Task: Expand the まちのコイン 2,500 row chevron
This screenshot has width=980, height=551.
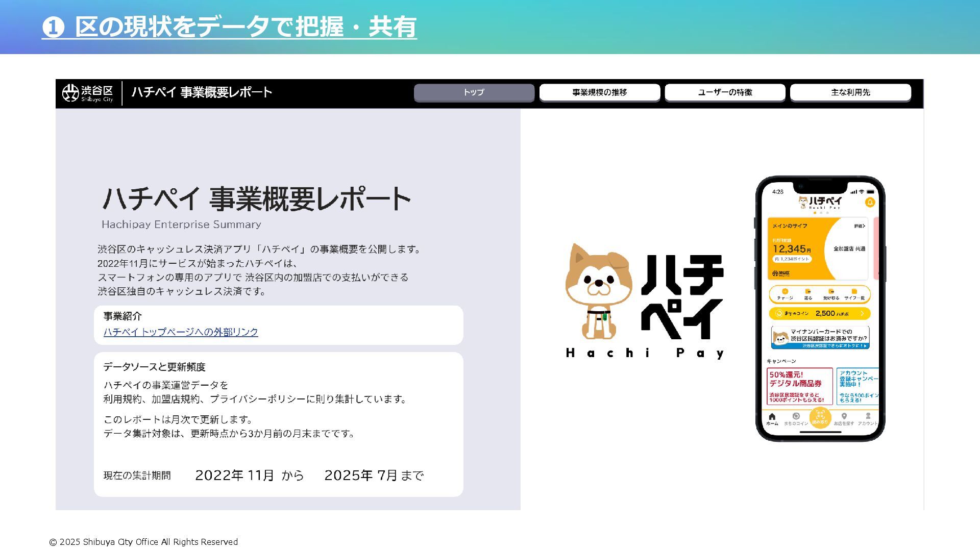Action: [862, 313]
